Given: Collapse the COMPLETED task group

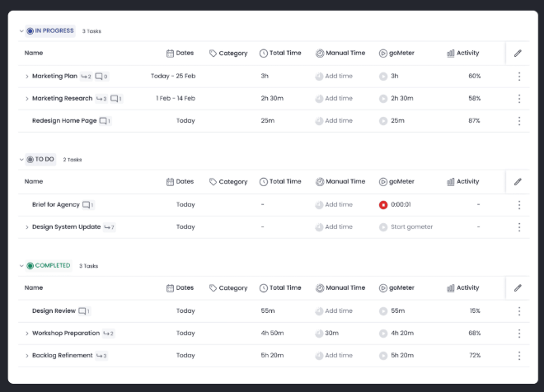Looking at the screenshot, I should tap(21, 266).
